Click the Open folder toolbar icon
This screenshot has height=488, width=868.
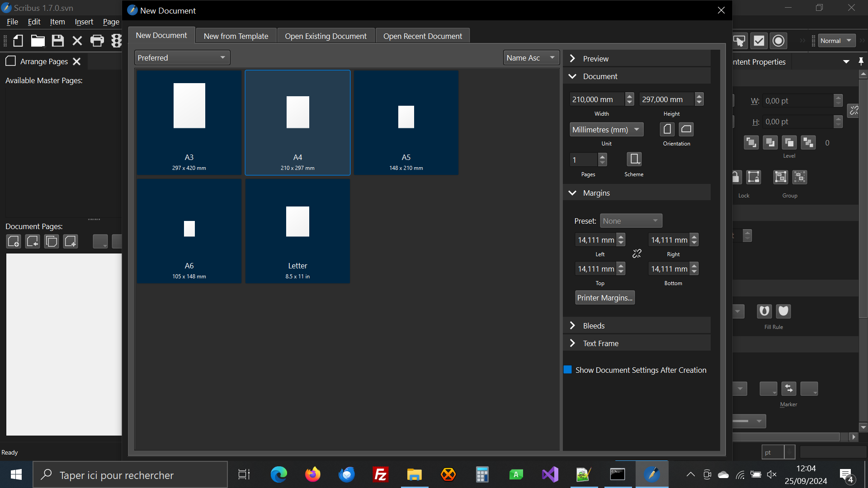tap(38, 41)
